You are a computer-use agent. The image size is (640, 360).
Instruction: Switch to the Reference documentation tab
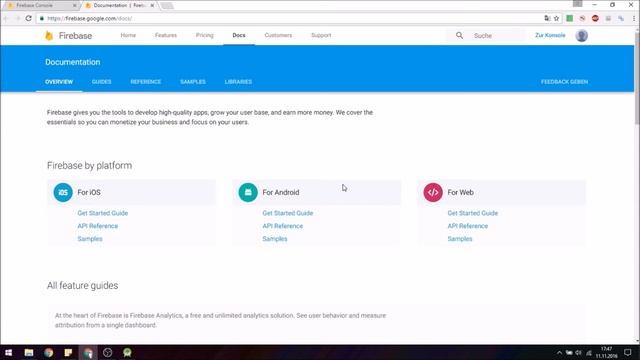pos(146,82)
